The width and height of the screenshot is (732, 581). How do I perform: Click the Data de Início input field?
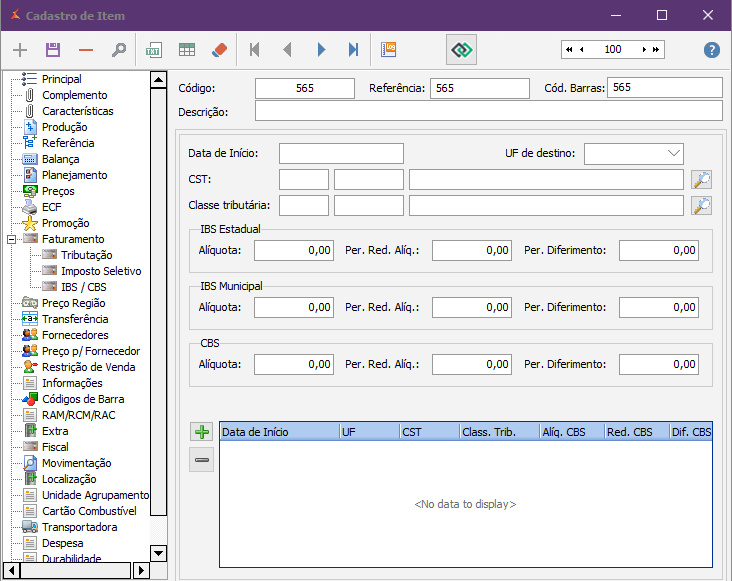click(x=341, y=153)
